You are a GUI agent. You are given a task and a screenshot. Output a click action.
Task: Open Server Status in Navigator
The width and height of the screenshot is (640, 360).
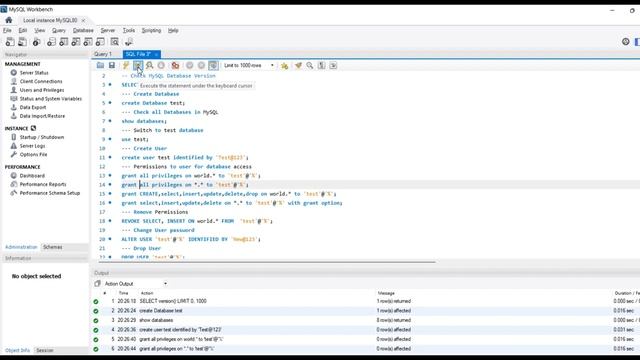pyautogui.click(x=34, y=73)
